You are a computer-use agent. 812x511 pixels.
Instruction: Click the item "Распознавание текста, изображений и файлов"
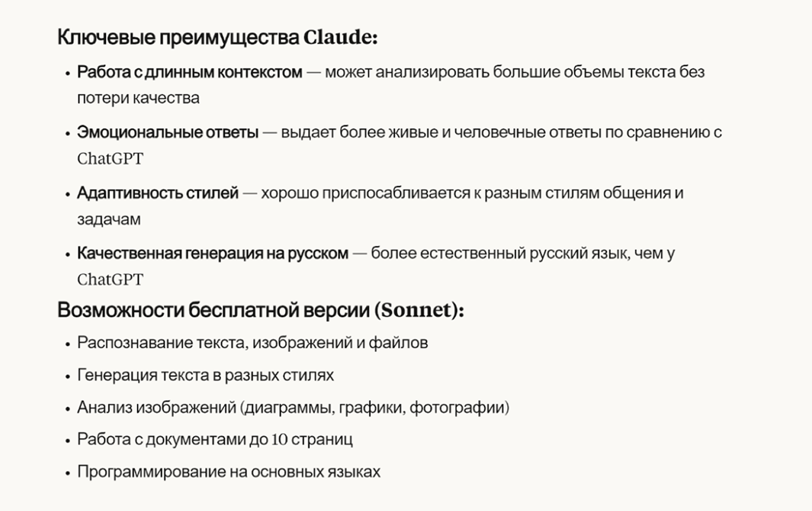click(252, 343)
